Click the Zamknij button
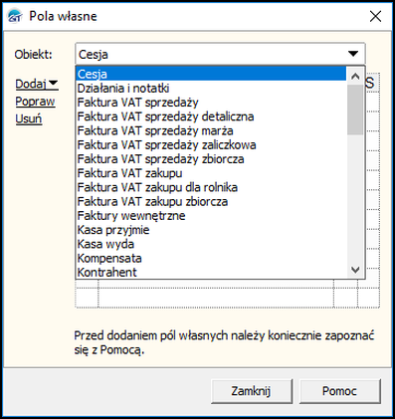395x419 pixels. [252, 391]
